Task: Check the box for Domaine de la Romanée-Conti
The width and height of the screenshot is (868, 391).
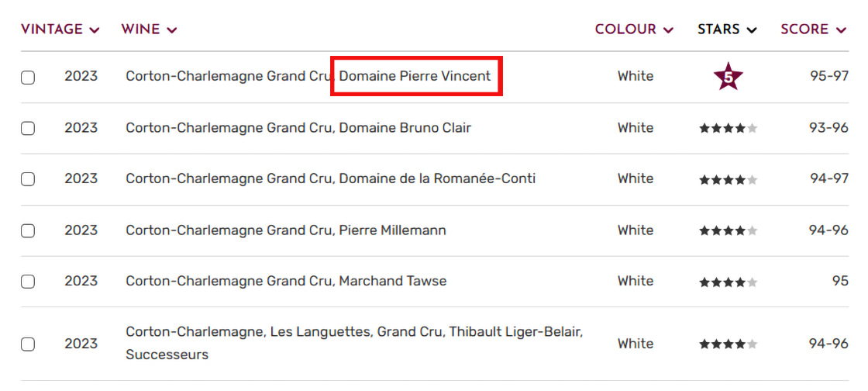Action: point(28,179)
